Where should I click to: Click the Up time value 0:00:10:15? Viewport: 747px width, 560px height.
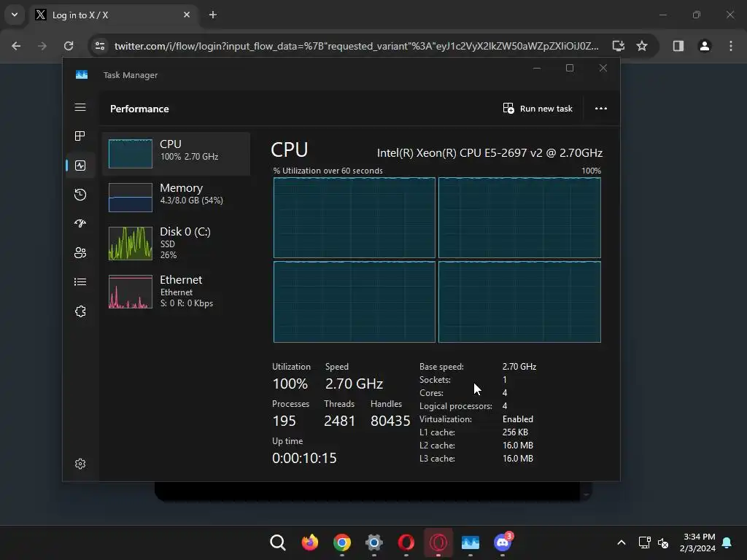(304, 458)
